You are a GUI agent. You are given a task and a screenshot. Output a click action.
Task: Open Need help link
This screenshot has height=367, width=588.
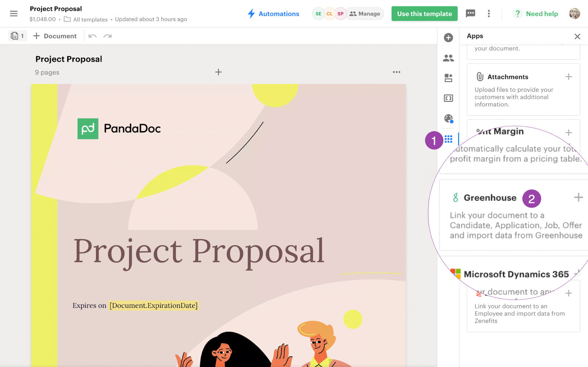coord(536,14)
